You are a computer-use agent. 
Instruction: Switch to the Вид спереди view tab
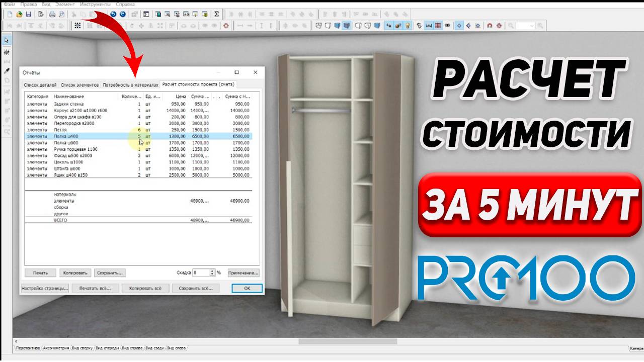[106, 348]
